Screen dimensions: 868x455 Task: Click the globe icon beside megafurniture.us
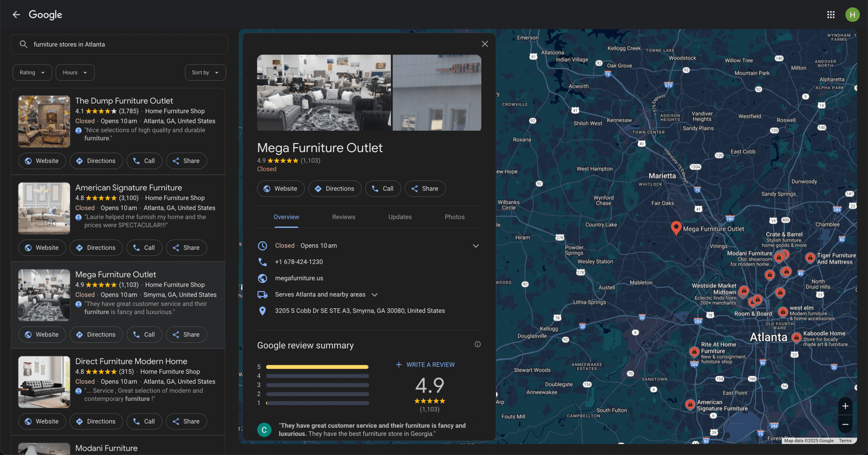point(263,278)
